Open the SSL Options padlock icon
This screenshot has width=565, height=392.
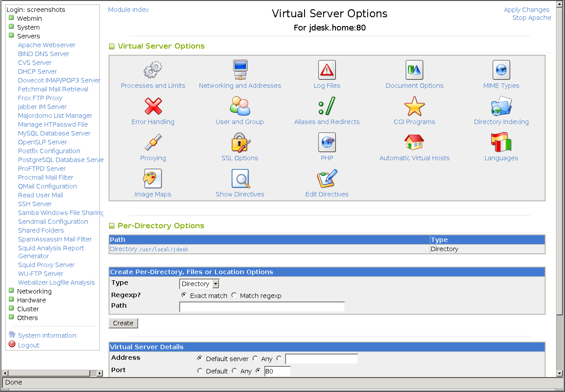[x=241, y=142]
